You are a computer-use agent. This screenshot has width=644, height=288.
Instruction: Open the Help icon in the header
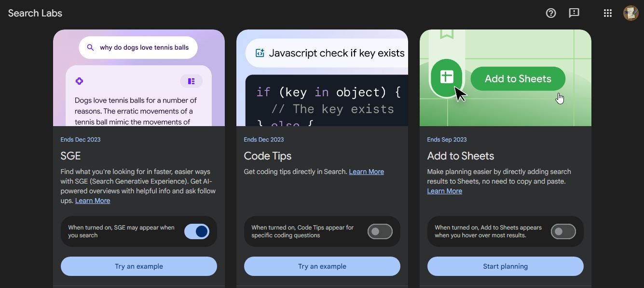(551, 13)
